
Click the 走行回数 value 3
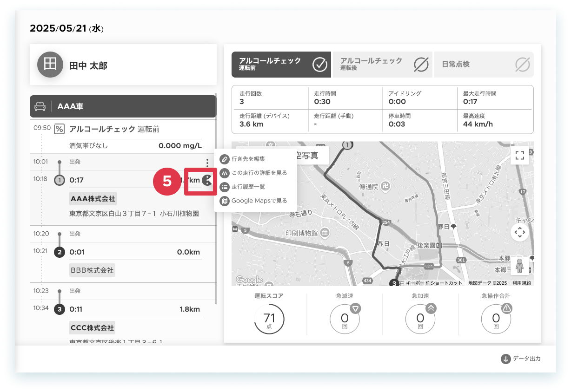242,102
